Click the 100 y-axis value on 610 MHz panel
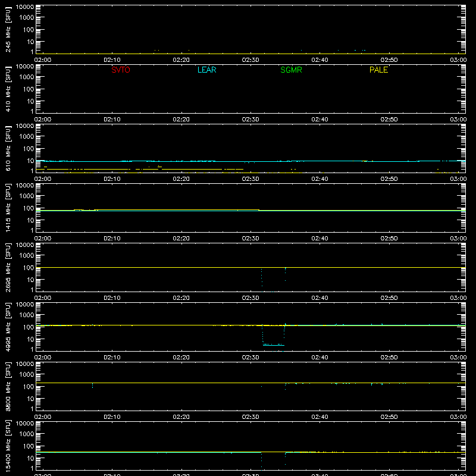 click(x=29, y=149)
